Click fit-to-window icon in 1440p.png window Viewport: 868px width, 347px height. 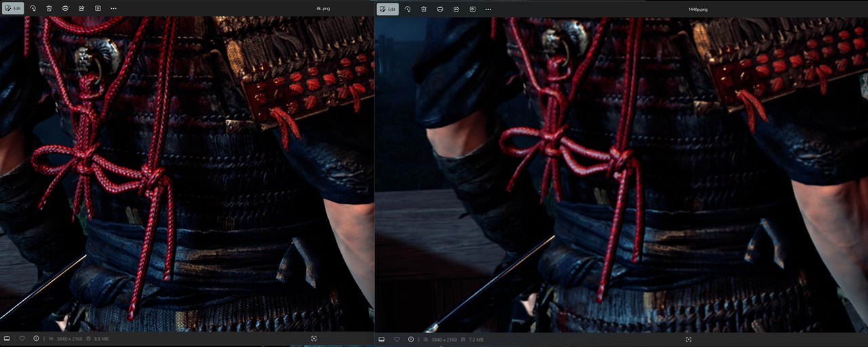coord(689,339)
